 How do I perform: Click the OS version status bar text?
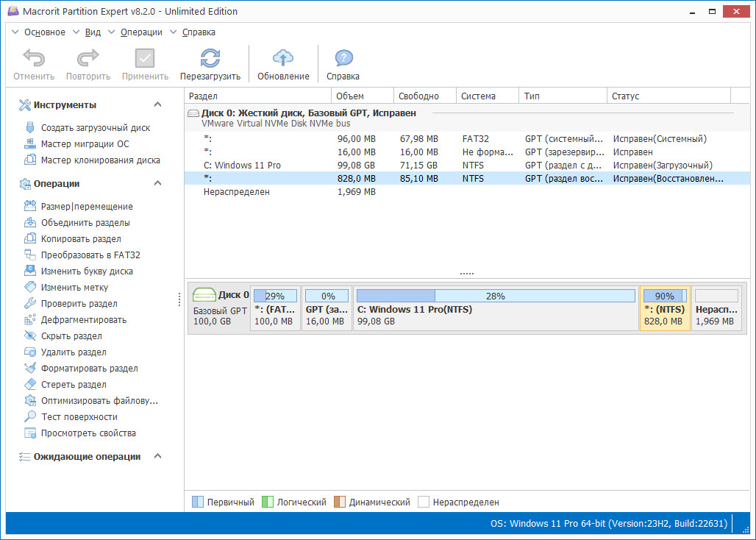pos(608,524)
